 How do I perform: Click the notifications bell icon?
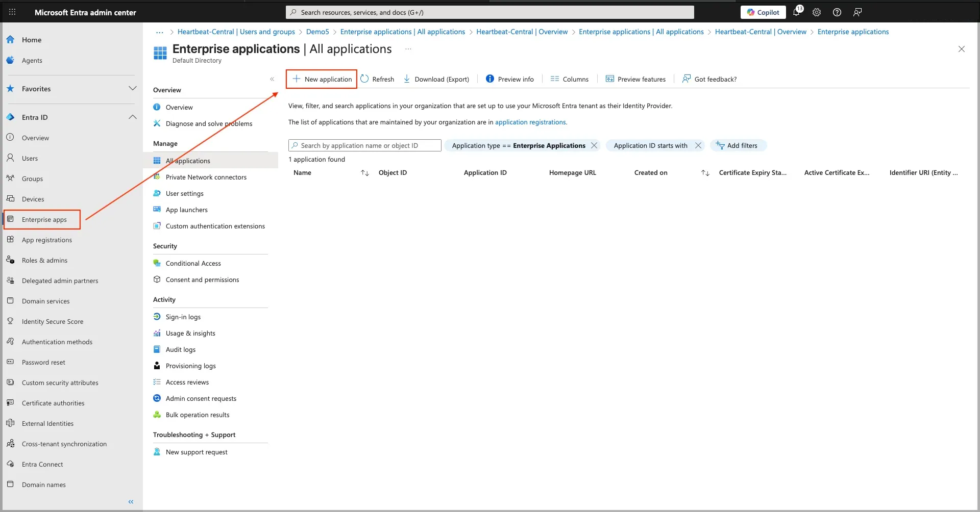797,12
